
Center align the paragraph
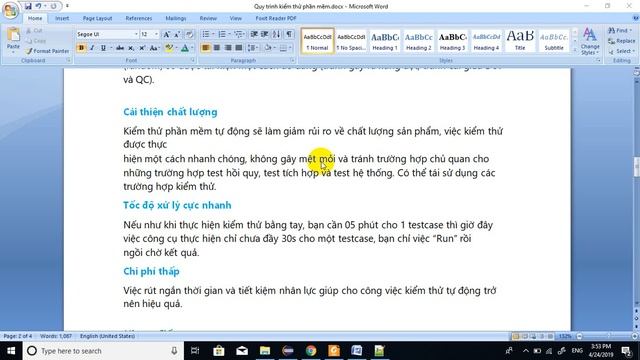(x=217, y=48)
